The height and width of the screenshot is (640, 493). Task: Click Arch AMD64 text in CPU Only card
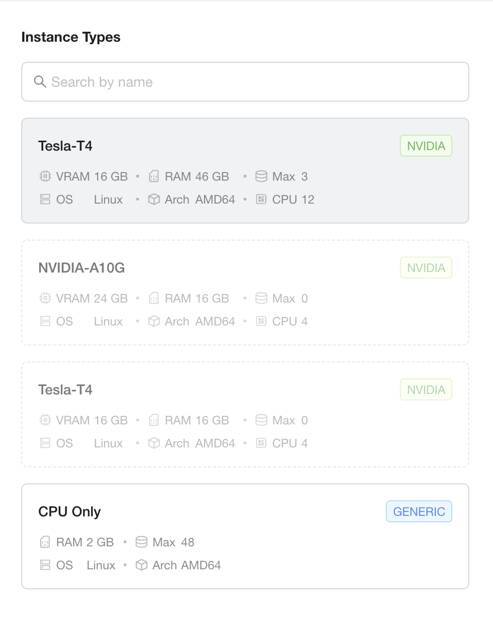click(x=187, y=565)
